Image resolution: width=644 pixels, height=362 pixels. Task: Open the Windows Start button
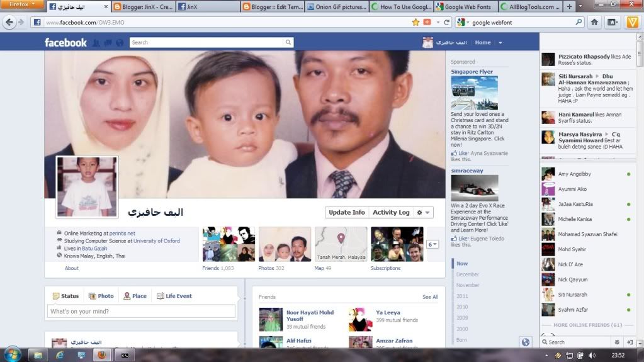tap(12, 354)
